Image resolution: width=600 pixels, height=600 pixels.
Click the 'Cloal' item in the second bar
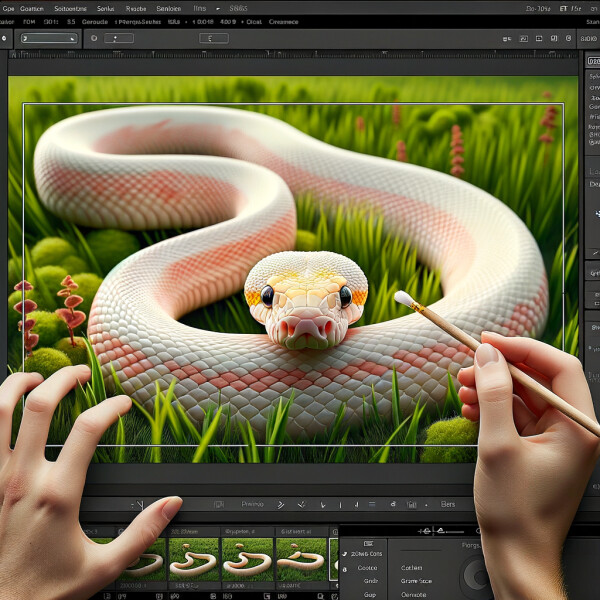tap(254, 22)
